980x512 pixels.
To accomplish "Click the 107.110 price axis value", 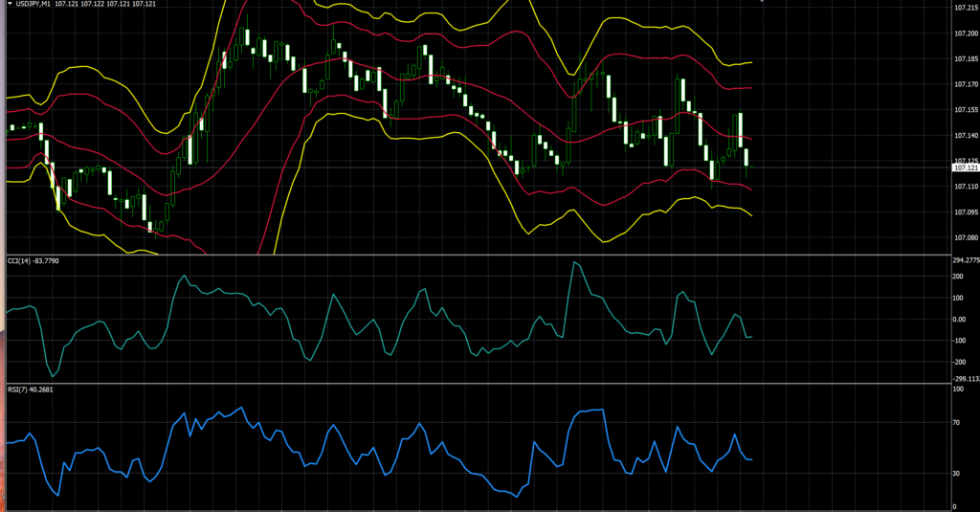I will (967, 187).
